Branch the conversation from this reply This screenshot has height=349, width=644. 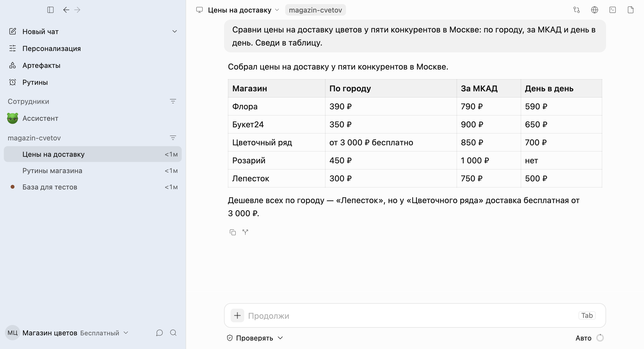click(245, 232)
